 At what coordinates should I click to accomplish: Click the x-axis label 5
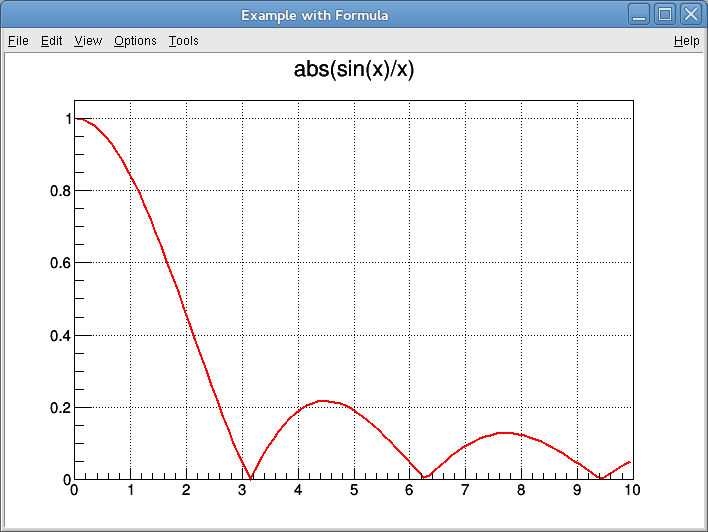coord(354,490)
